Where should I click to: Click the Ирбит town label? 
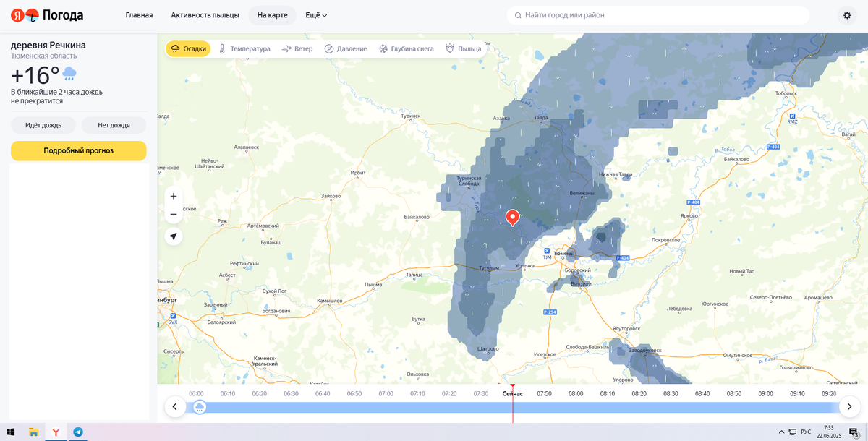click(358, 173)
